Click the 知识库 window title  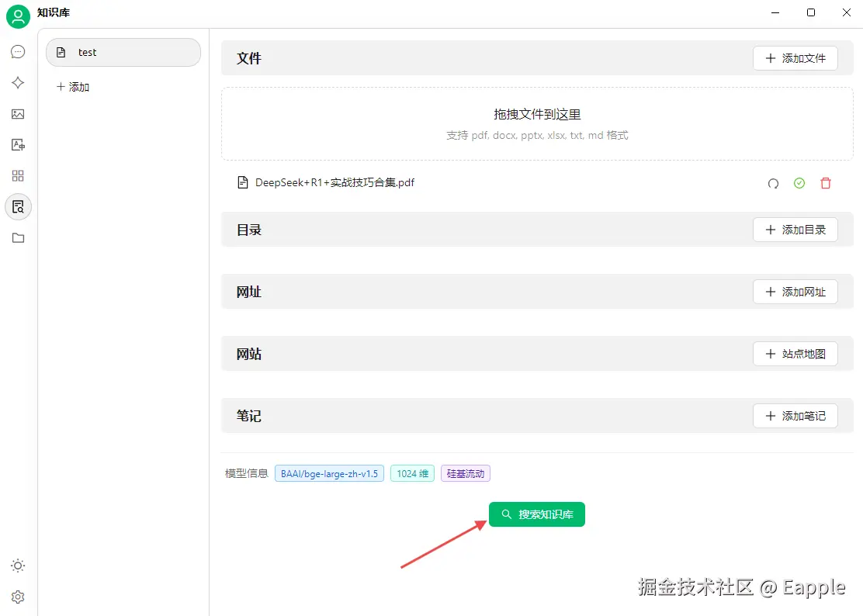coord(54,12)
